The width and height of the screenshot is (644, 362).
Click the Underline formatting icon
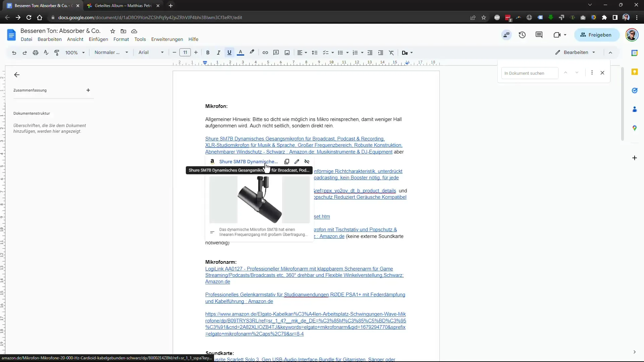point(229,53)
